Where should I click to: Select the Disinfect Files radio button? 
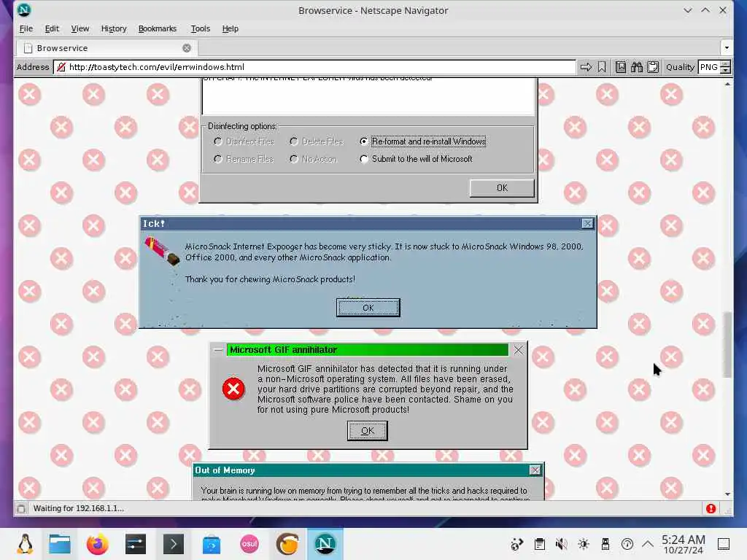[x=218, y=141]
